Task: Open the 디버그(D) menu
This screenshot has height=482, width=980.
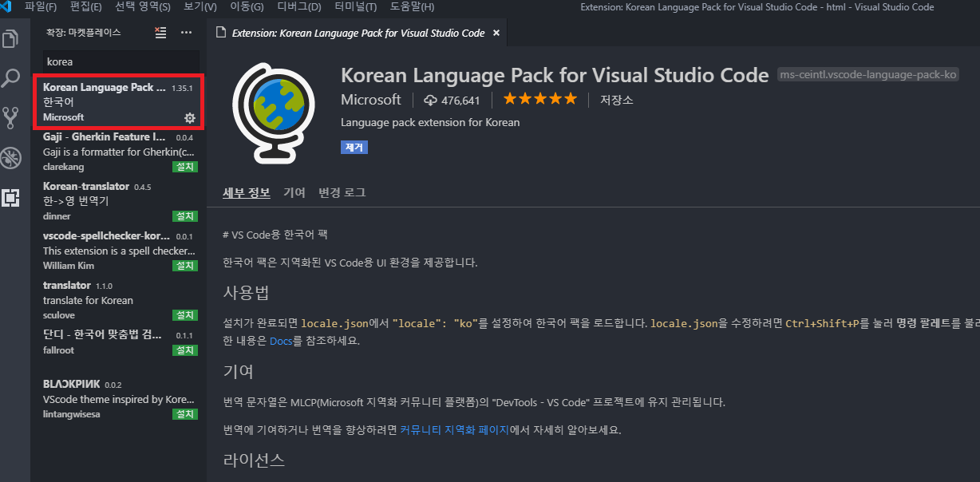Action: pos(298,7)
